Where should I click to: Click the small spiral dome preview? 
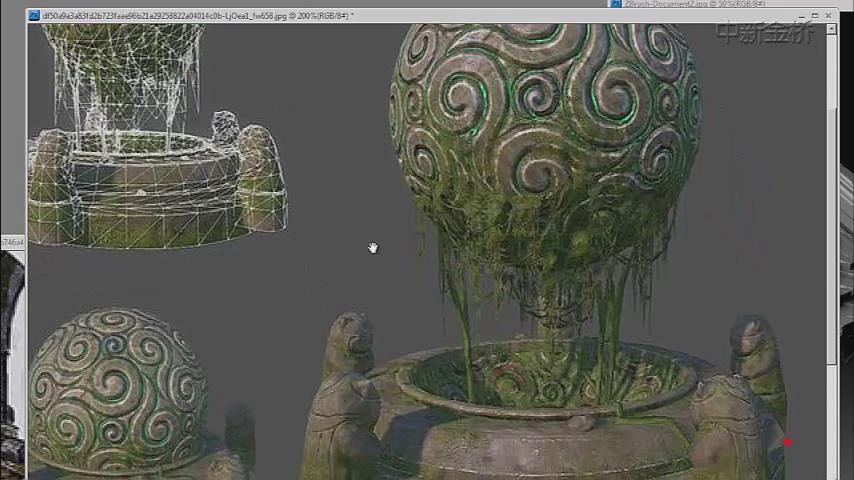(x=118, y=392)
